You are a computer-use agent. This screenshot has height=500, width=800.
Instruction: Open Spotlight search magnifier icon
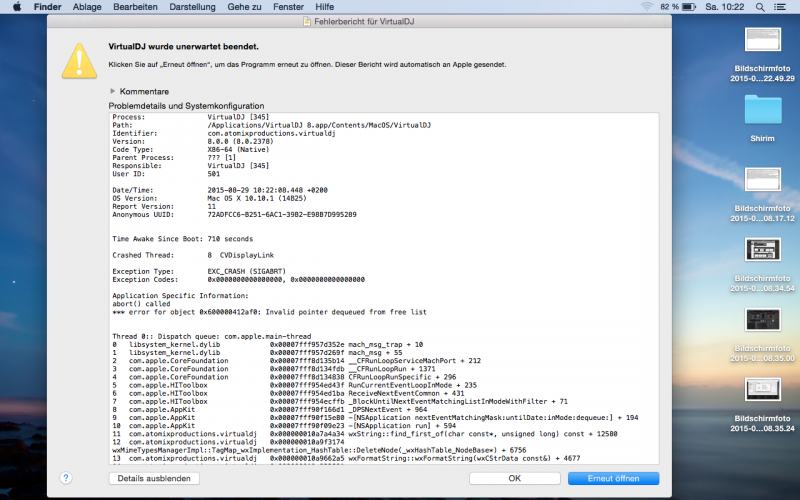pos(760,7)
